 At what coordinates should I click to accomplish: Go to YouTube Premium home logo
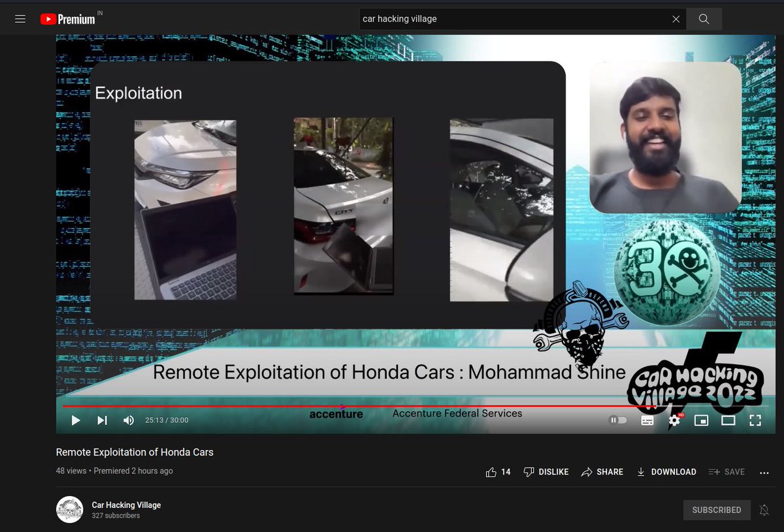coord(68,19)
